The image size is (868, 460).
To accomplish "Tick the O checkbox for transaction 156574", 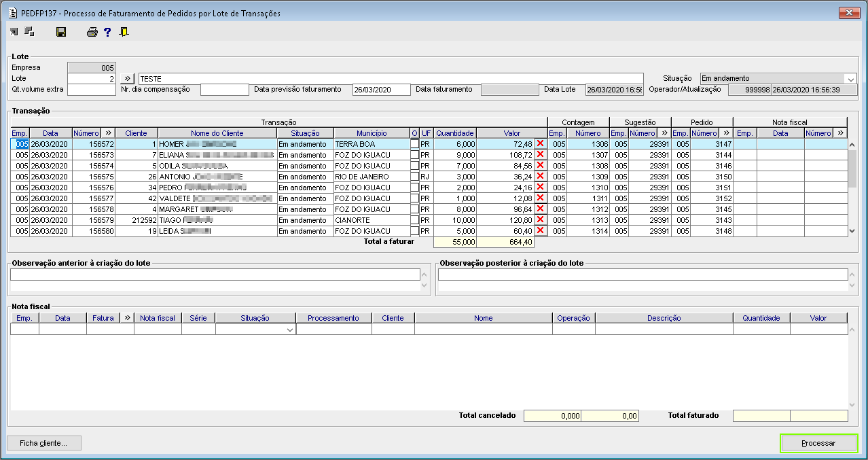I will [414, 166].
